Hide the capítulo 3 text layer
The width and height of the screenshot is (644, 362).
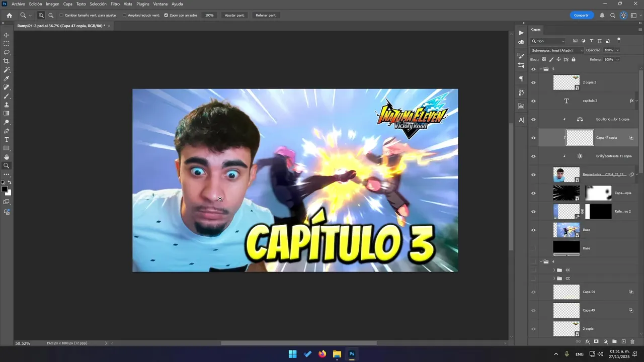coord(533,101)
